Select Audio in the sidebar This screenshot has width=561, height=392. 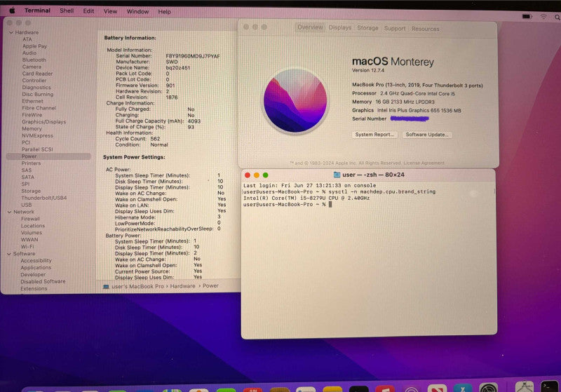coord(29,53)
